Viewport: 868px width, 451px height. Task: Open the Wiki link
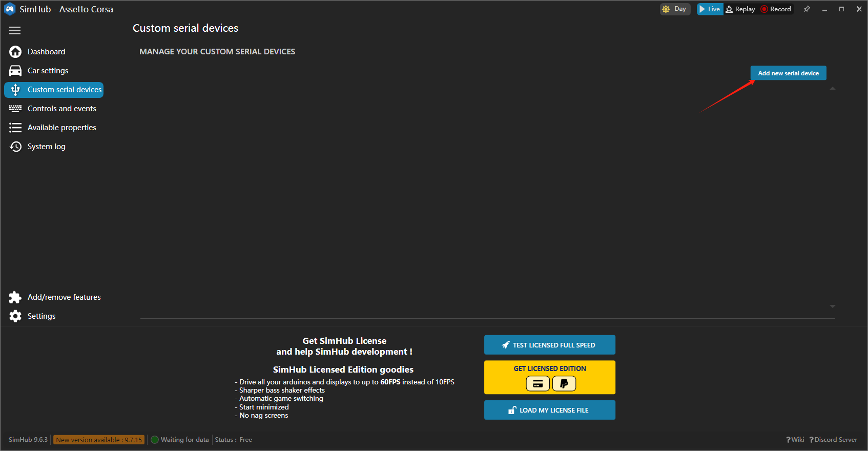point(795,440)
